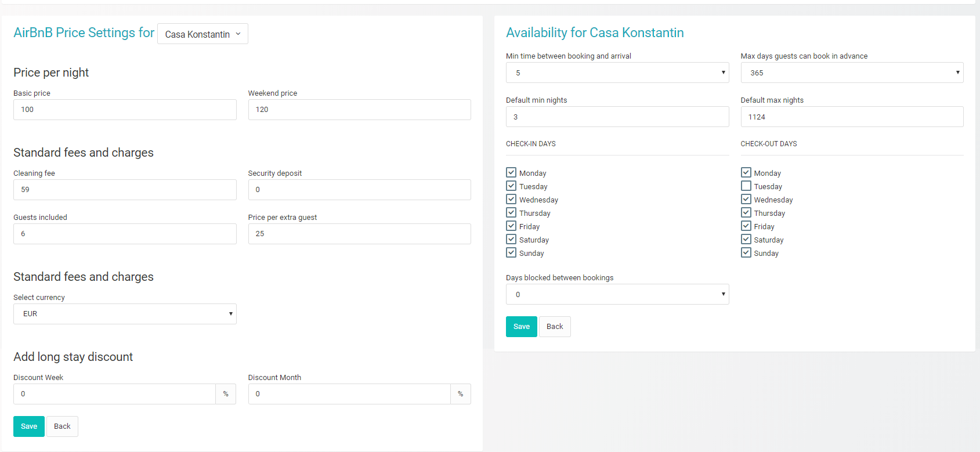
Task: Click Back in the availability panel
Action: point(555,327)
